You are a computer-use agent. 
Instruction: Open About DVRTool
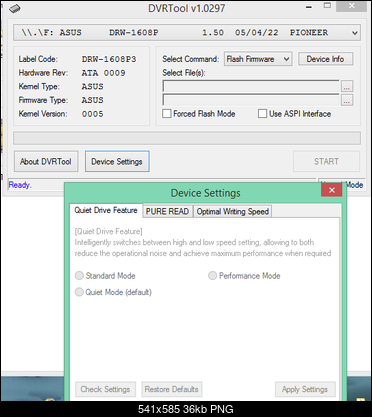point(46,162)
